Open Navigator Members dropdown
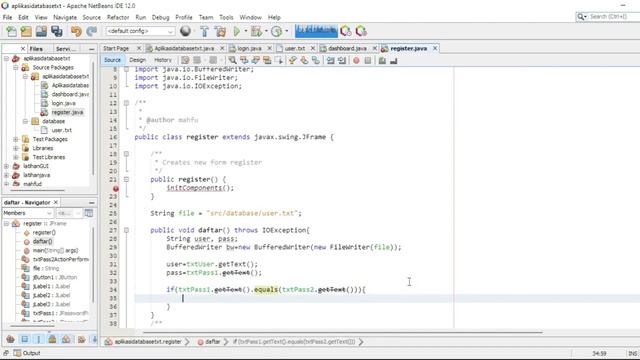Image resolution: width=640 pixels, height=360 pixels. tap(27, 213)
